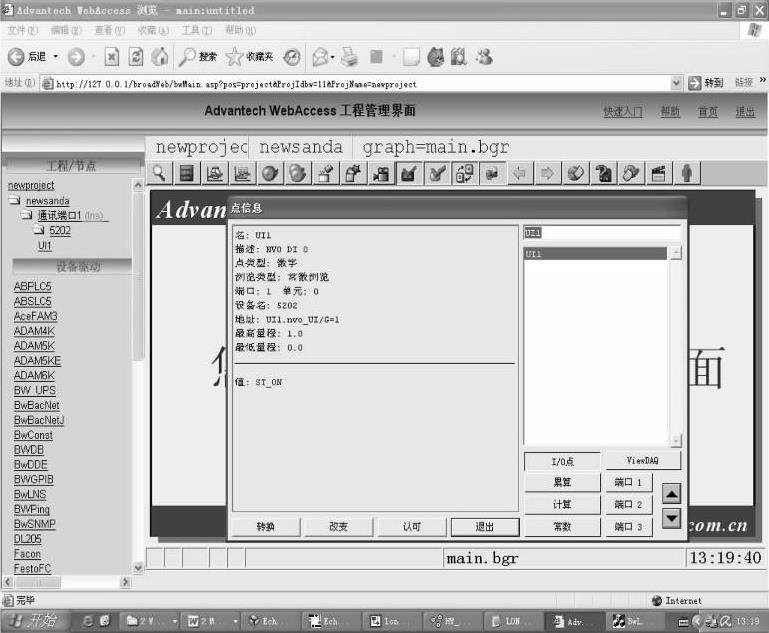Click the browser Mail envelope icon
Viewport: 769px width, 633px height.
tap(320, 57)
